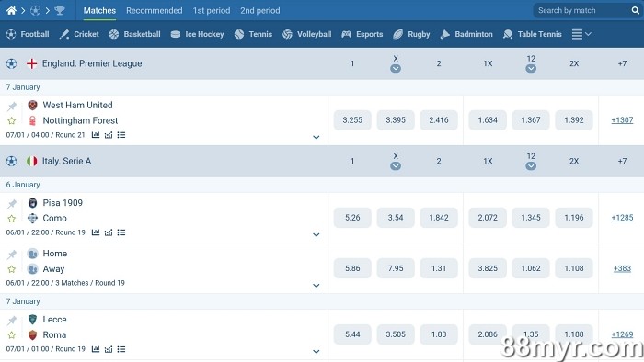Open the trophy breadcrumb icon
This screenshot has height=362, width=644.
pyautogui.click(x=60, y=11)
